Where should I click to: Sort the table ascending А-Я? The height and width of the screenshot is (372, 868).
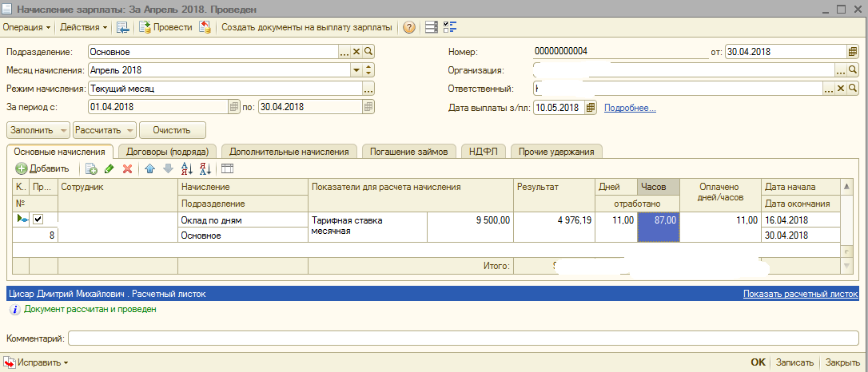point(187,168)
